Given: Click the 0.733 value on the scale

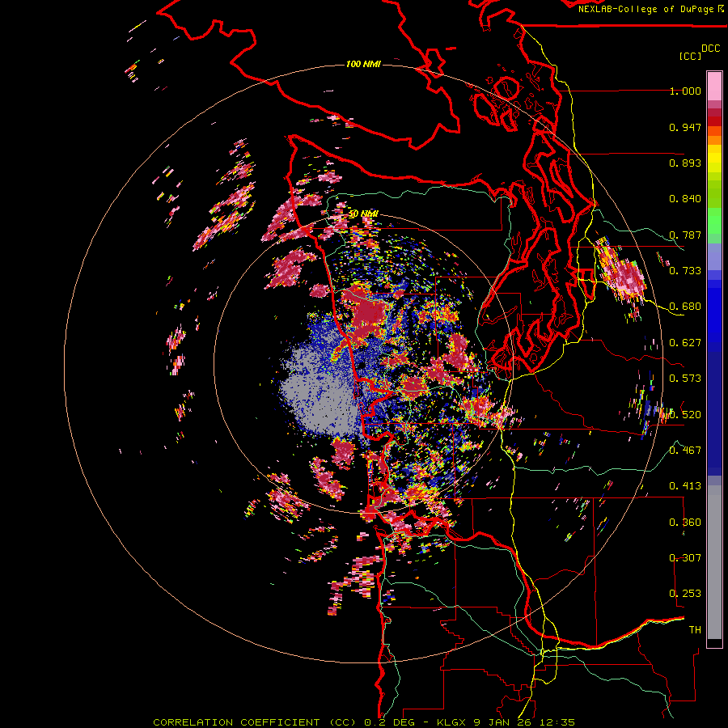Looking at the screenshot, I should pos(685,271).
